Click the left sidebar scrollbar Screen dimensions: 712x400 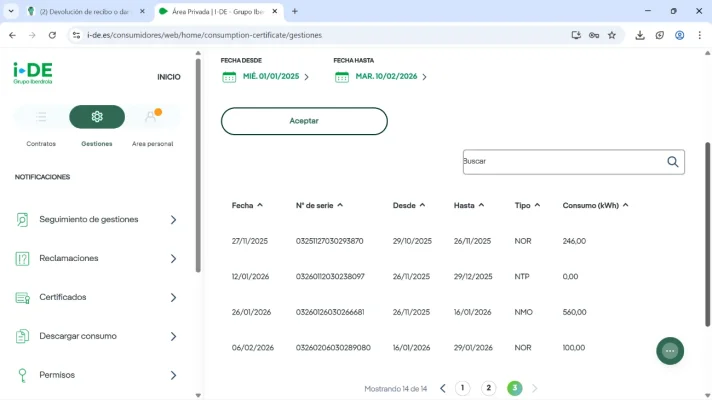click(198, 166)
